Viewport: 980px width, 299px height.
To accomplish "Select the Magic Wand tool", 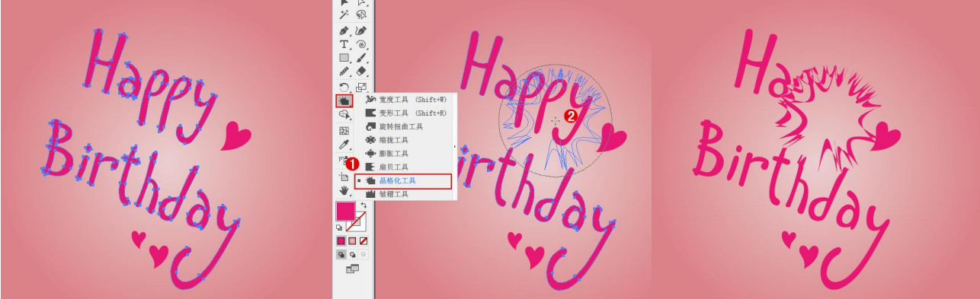I will coord(344,14).
